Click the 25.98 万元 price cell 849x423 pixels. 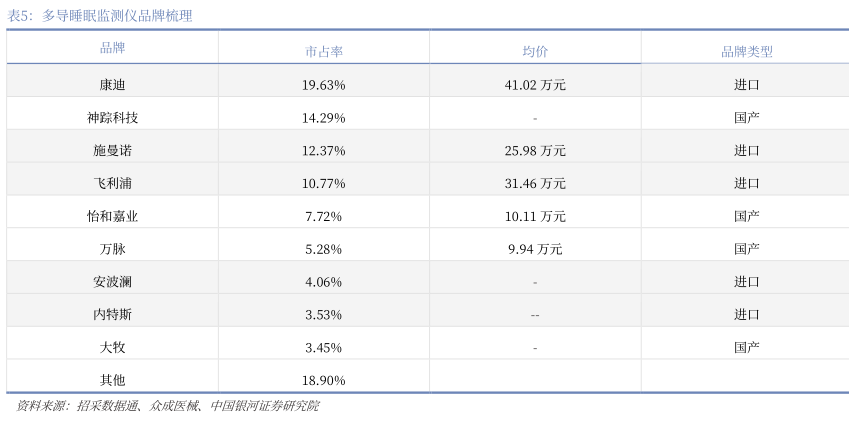[x=535, y=151]
